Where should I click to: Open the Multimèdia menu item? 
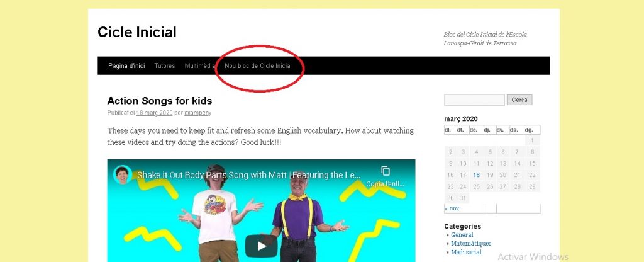point(199,65)
